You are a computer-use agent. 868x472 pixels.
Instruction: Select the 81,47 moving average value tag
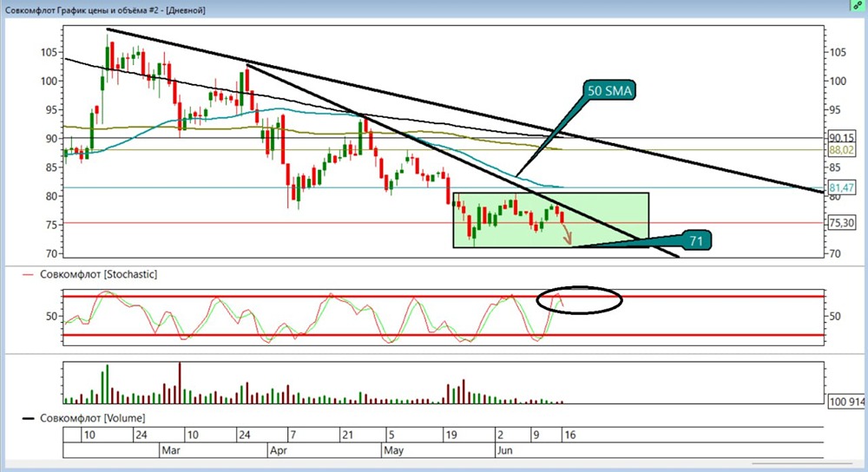[x=841, y=187]
